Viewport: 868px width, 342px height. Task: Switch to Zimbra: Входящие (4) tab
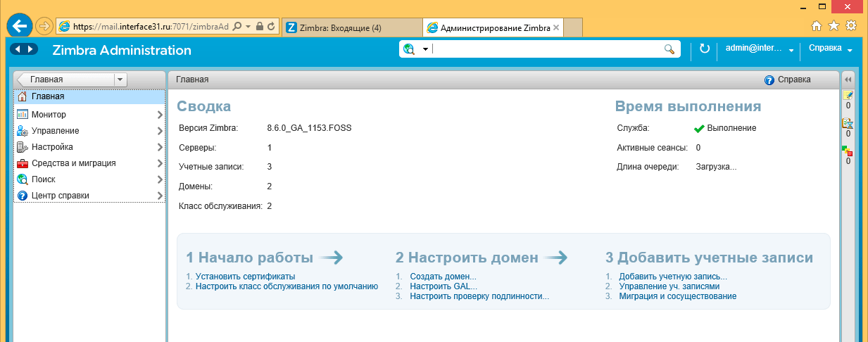pos(352,27)
